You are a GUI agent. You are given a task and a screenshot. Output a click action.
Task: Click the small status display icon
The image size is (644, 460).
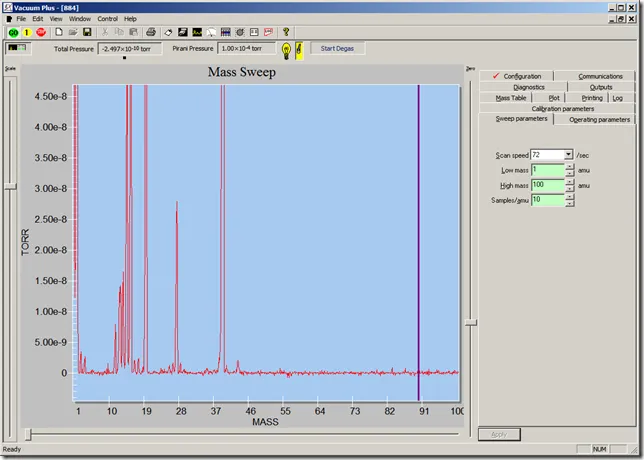point(17,48)
